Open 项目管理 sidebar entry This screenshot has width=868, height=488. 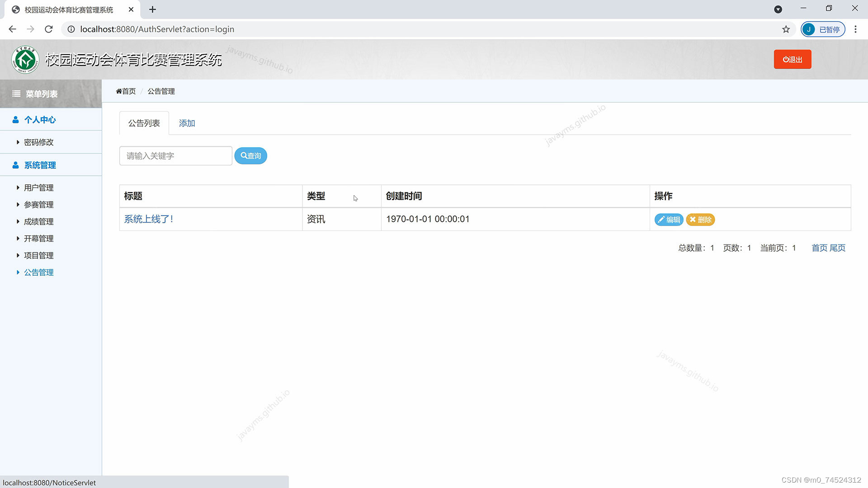coord(38,255)
